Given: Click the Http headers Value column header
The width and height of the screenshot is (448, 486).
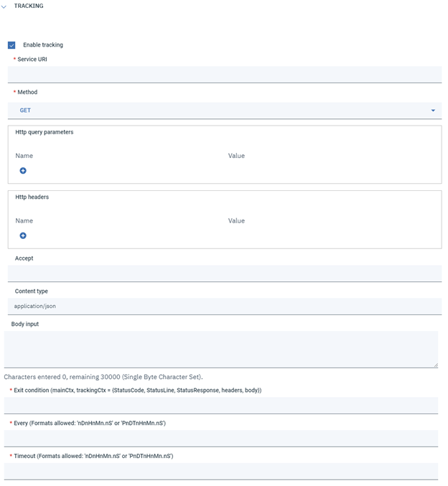Looking at the screenshot, I should pyautogui.click(x=236, y=221).
